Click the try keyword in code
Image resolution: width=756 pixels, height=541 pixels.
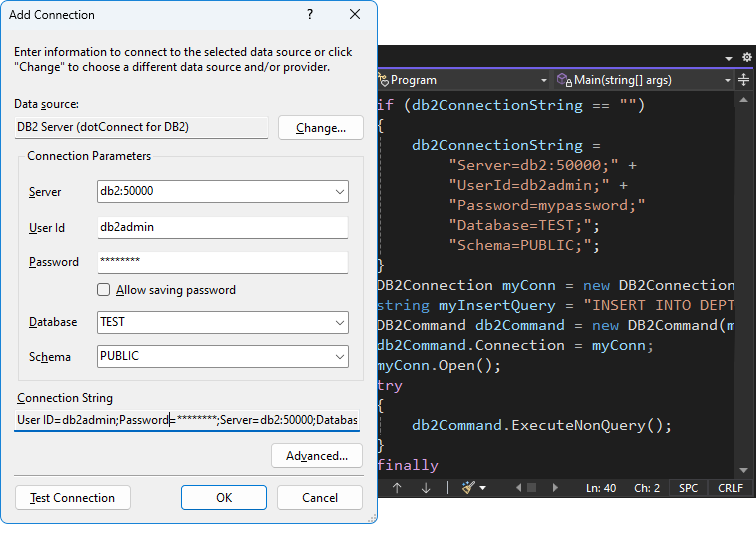tap(390, 385)
